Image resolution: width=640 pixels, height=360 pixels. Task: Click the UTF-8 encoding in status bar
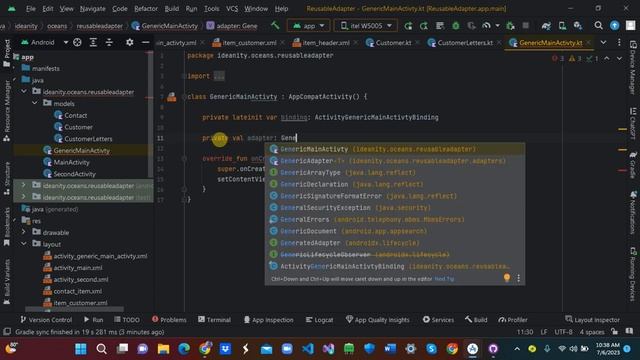tap(563, 332)
